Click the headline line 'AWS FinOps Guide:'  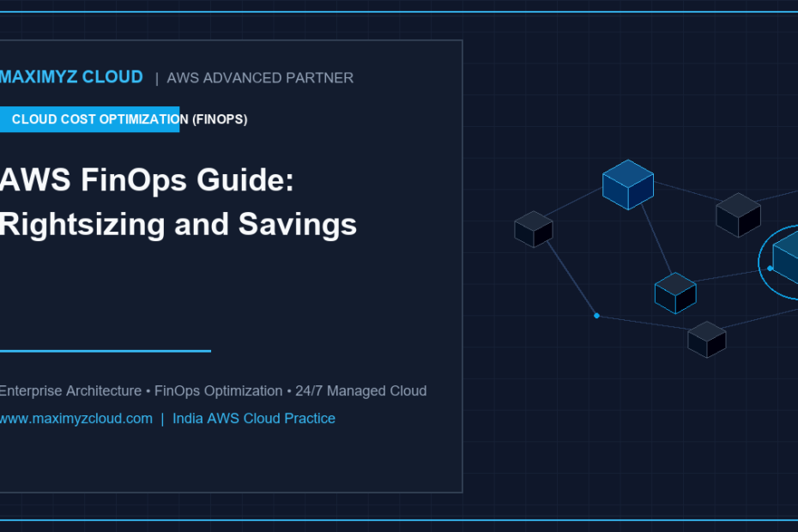click(x=147, y=179)
